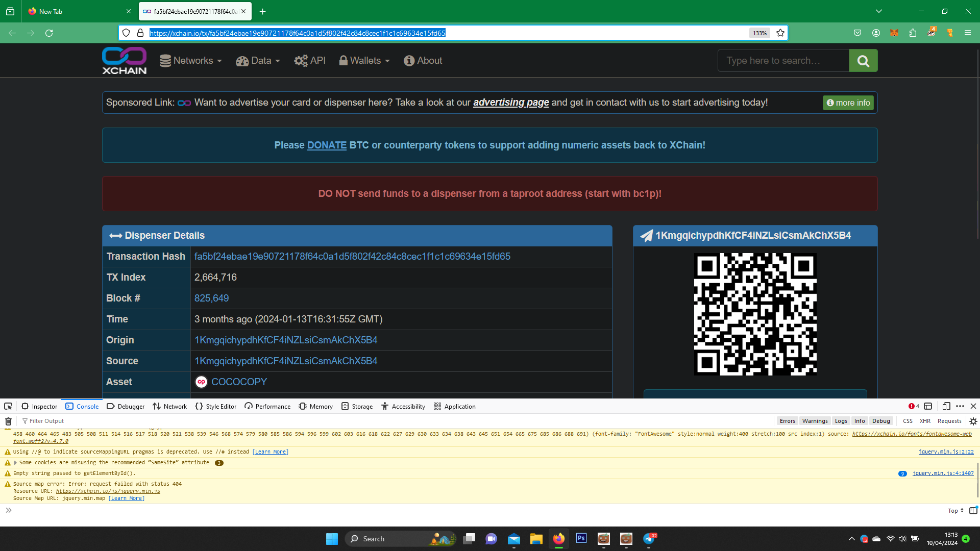
Task: Open the Firefox account icon
Action: (876, 33)
